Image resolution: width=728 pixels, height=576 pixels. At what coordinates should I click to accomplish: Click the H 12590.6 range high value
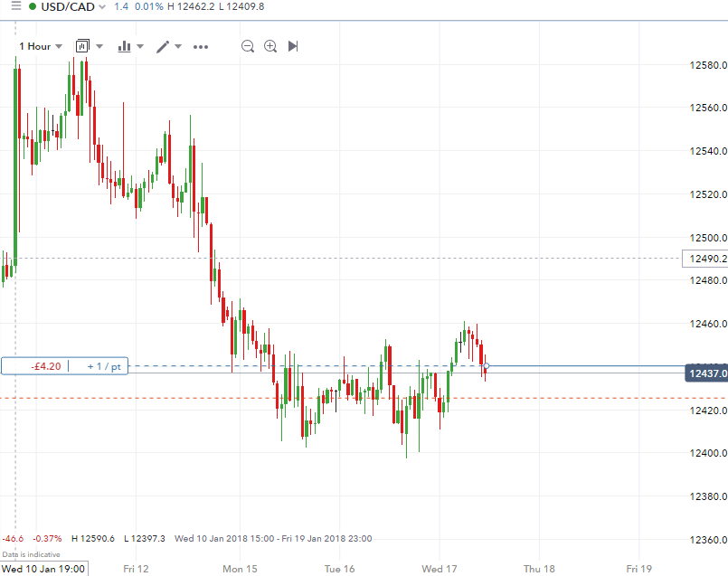(93, 539)
